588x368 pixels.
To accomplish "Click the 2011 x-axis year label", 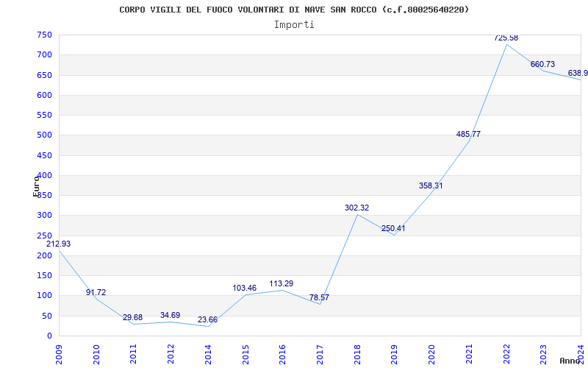I will pos(134,354).
